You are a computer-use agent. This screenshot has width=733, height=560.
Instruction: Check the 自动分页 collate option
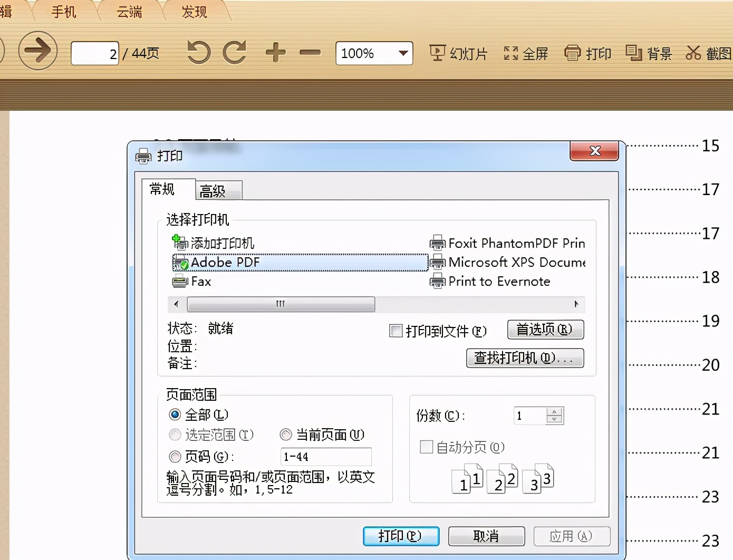click(x=426, y=447)
